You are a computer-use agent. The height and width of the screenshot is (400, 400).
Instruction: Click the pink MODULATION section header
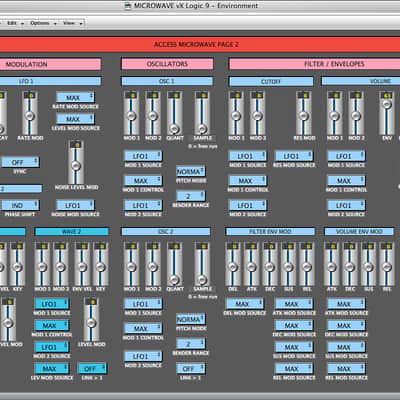tap(50, 64)
